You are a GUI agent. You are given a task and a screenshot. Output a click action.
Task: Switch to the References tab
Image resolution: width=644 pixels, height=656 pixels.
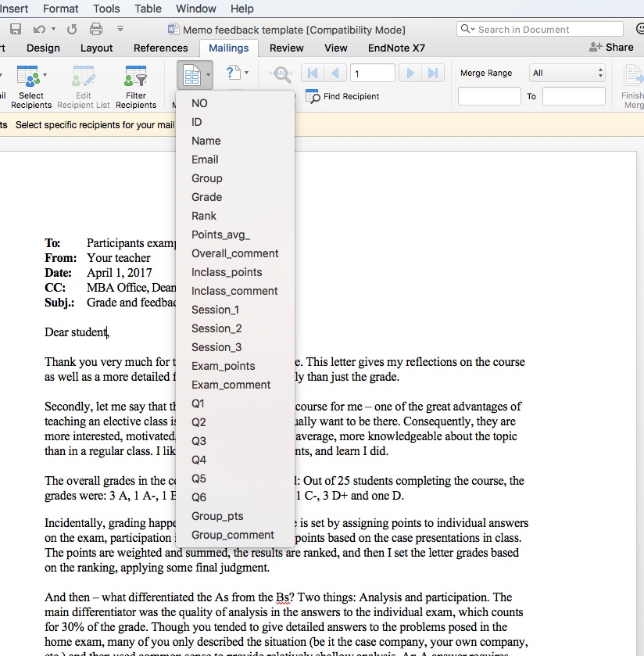point(160,48)
